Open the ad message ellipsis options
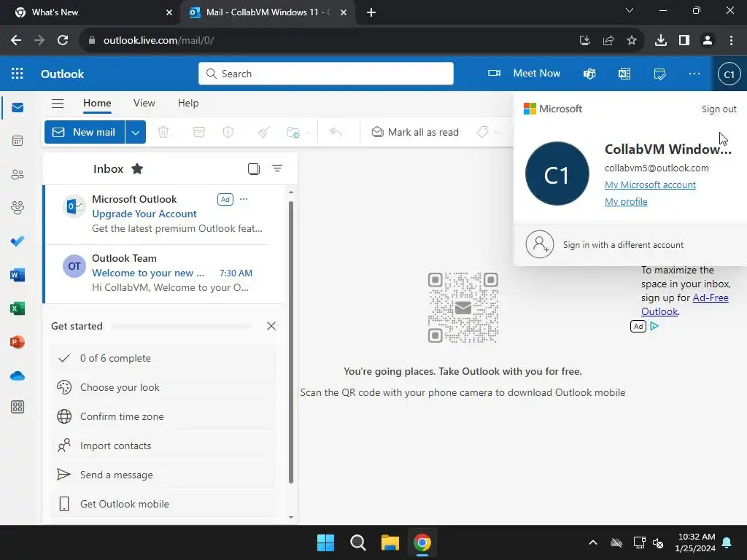The height and width of the screenshot is (560, 747). click(x=244, y=199)
